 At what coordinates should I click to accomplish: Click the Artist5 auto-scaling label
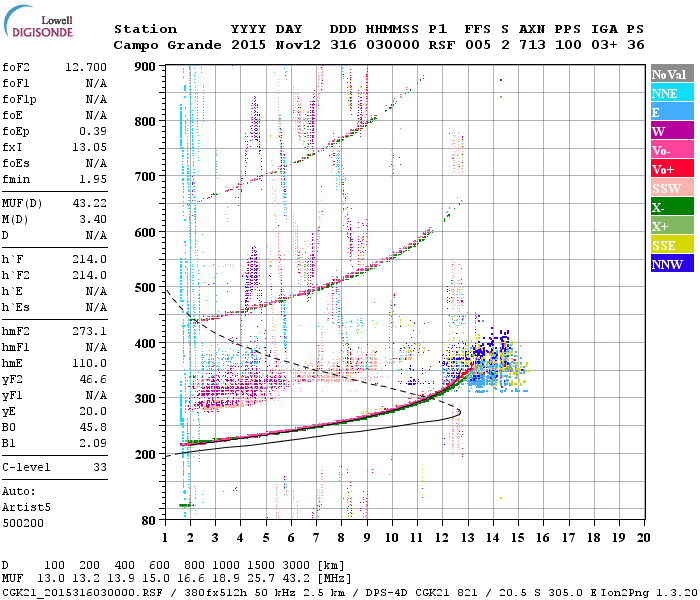tap(26, 508)
